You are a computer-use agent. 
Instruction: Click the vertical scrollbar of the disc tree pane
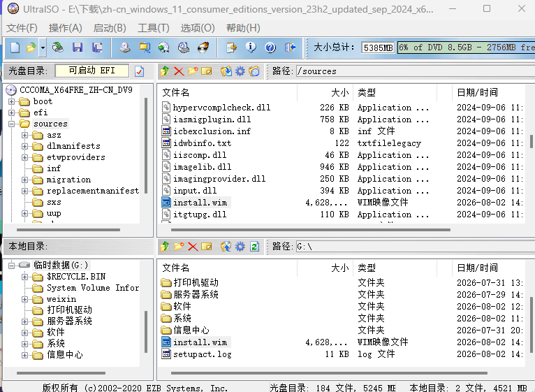[146, 145]
